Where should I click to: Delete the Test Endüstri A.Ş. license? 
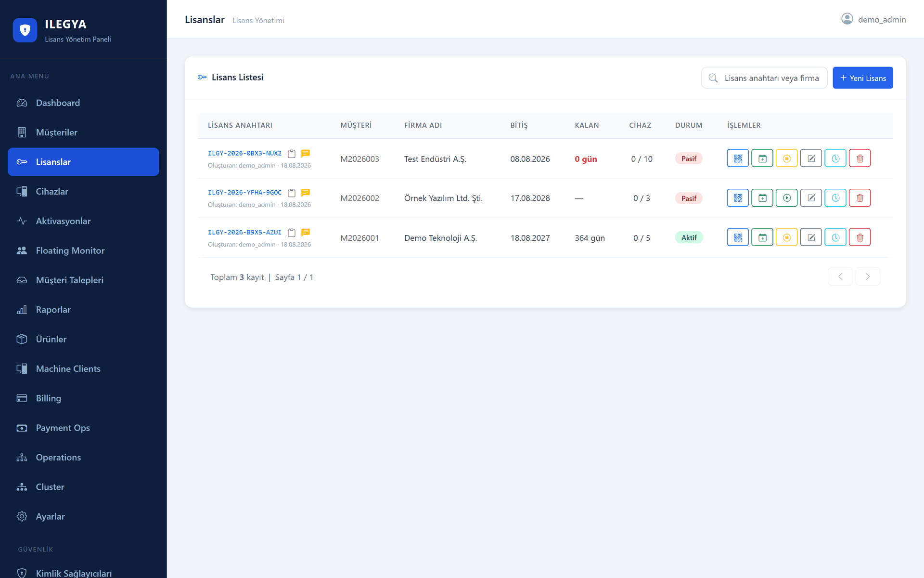coord(860,158)
